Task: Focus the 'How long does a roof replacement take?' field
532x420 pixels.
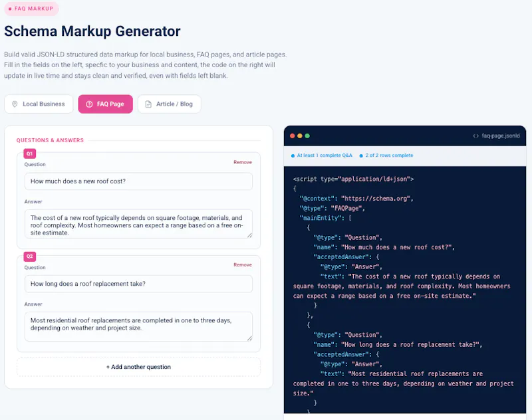Action: (x=138, y=284)
